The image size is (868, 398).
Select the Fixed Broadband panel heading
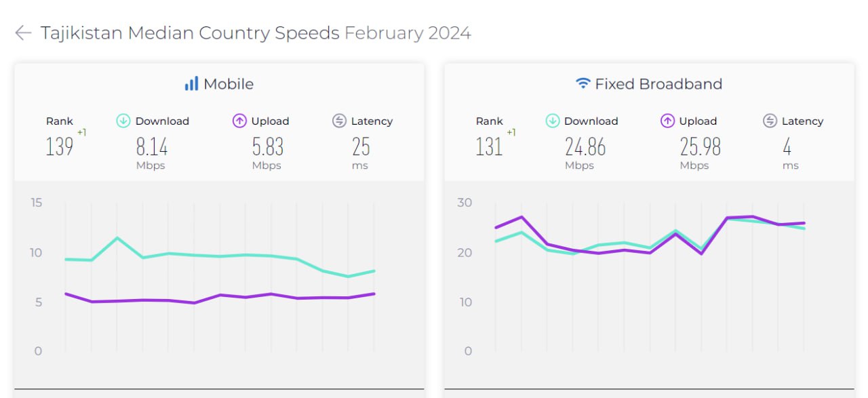(658, 84)
